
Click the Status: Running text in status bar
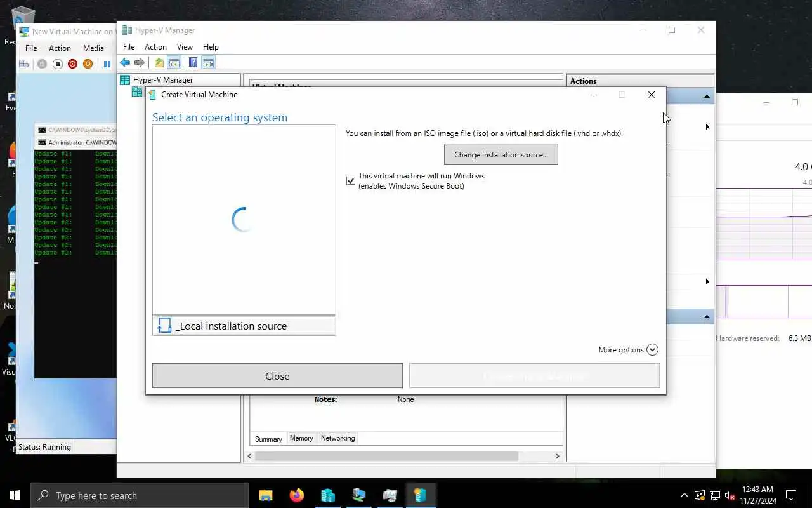pos(44,447)
